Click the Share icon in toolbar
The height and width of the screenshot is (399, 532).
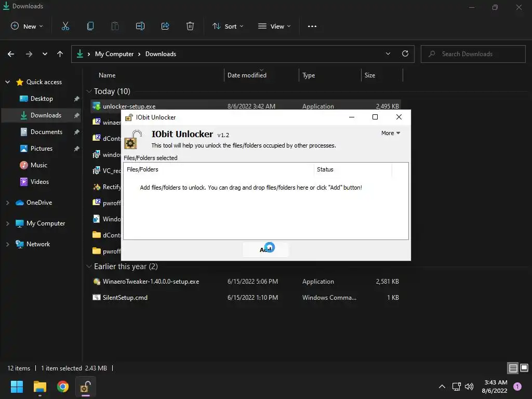click(165, 26)
